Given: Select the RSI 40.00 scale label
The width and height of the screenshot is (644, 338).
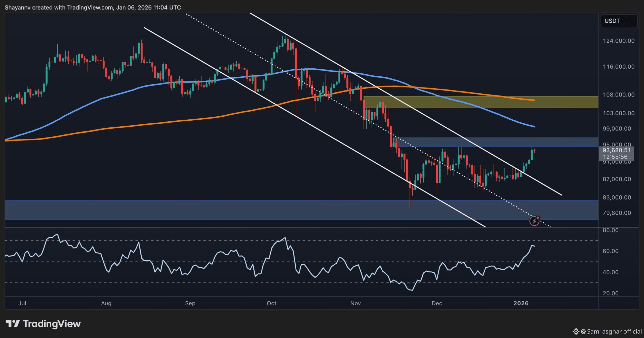Looking at the screenshot, I should (611, 272).
